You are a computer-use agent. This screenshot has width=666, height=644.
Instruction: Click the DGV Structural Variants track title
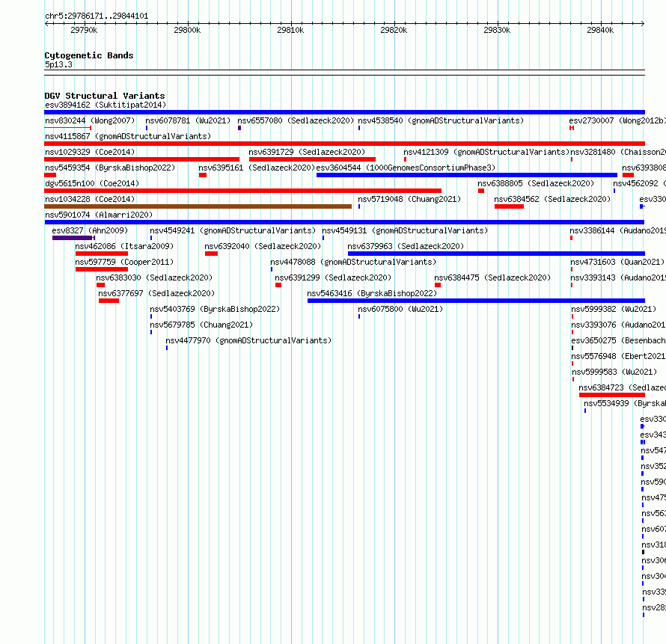tap(105, 96)
